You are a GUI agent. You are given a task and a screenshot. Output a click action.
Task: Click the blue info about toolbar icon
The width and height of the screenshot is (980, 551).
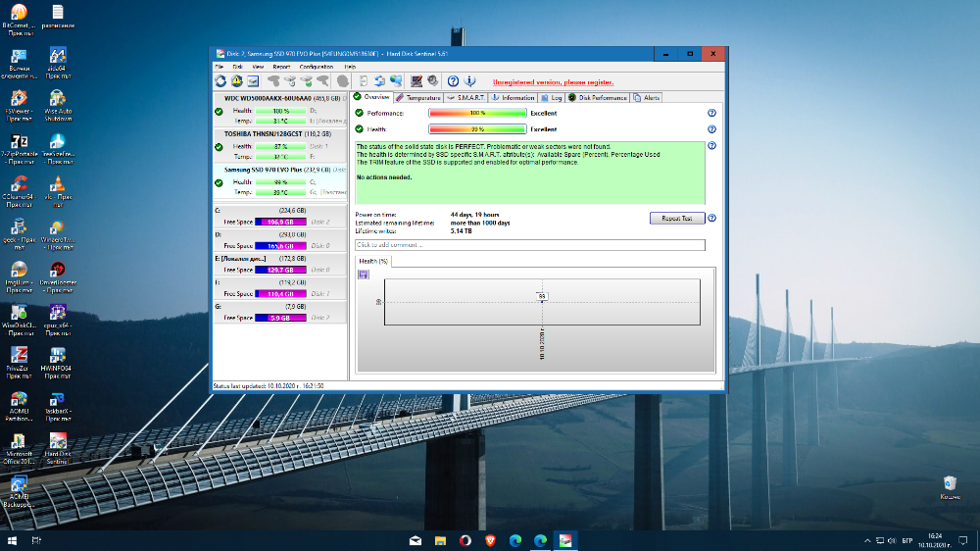[469, 81]
